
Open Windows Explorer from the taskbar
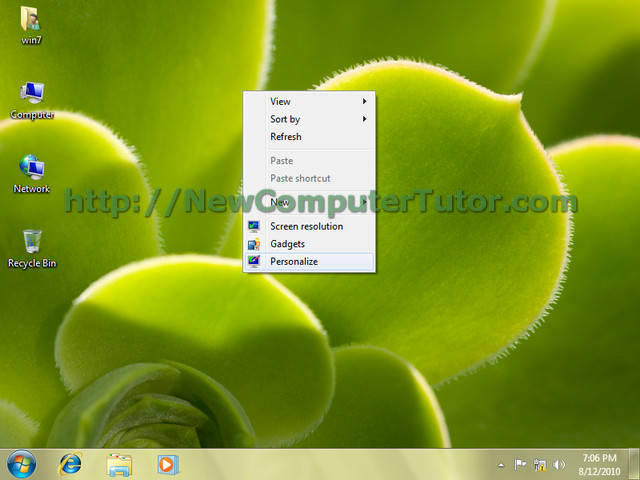pos(119,465)
